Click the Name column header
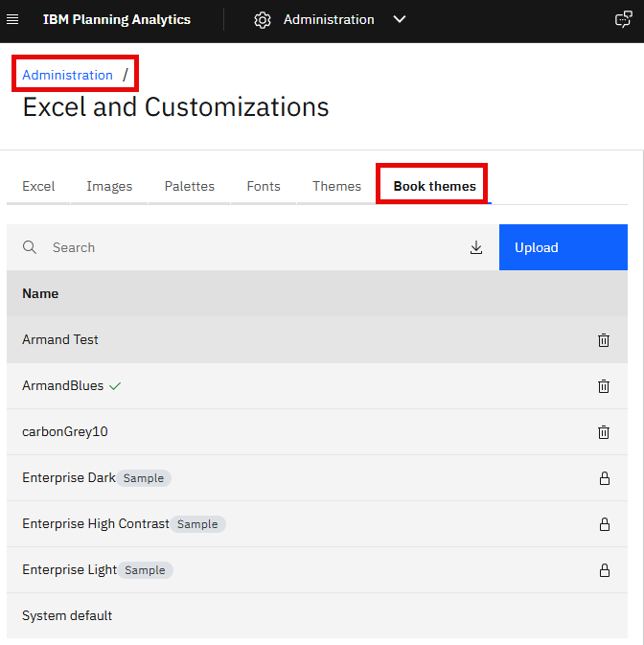Screen dimensions: 644x645 click(x=40, y=293)
